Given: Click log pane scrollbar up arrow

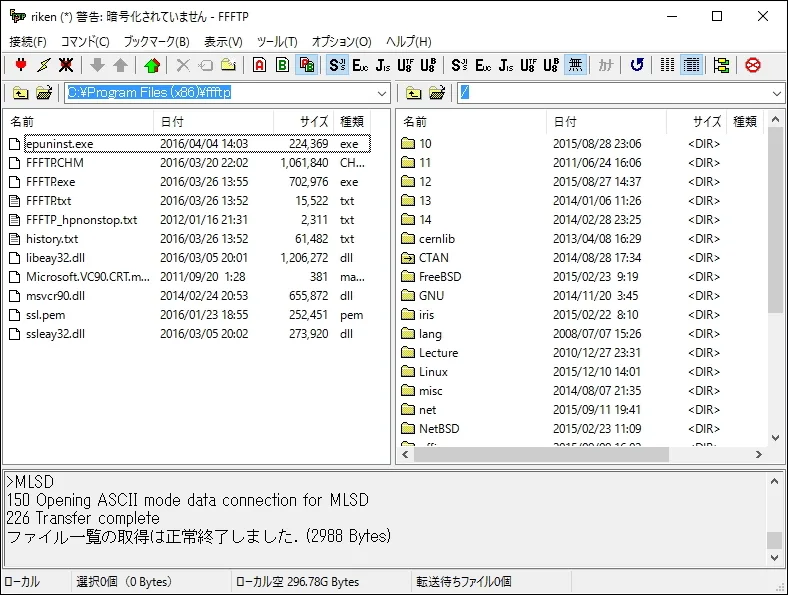Looking at the screenshot, I should (x=774, y=481).
